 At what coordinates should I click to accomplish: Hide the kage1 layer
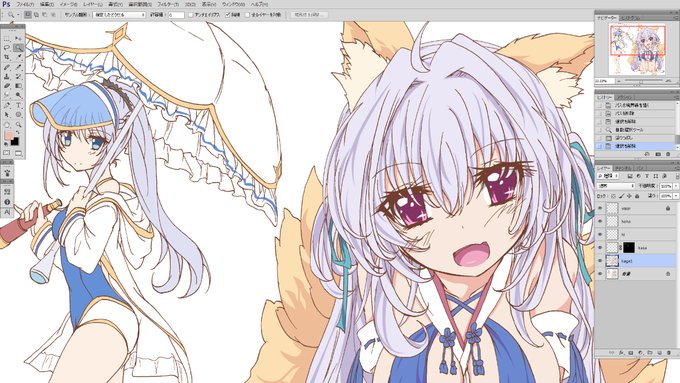[600, 261]
